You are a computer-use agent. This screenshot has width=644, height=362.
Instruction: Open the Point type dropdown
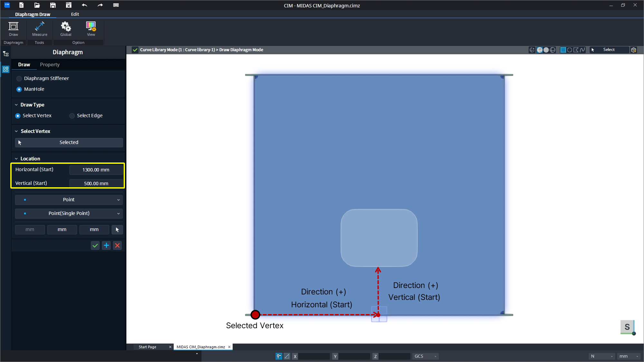tap(69, 200)
